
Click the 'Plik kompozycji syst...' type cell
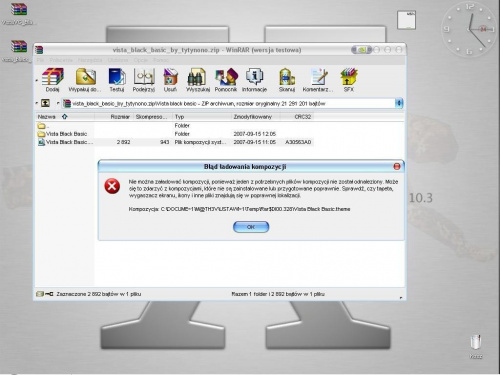pyautogui.click(x=200, y=142)
